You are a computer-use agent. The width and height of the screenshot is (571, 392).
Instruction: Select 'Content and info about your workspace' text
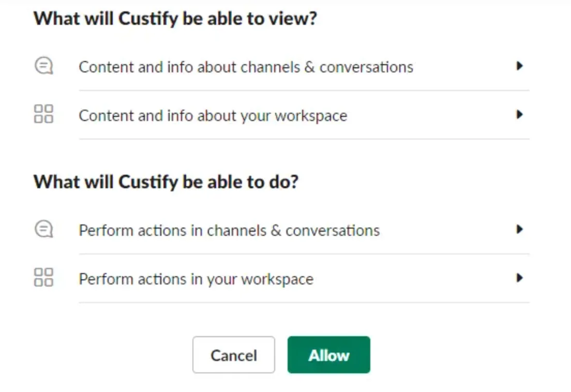213,116
